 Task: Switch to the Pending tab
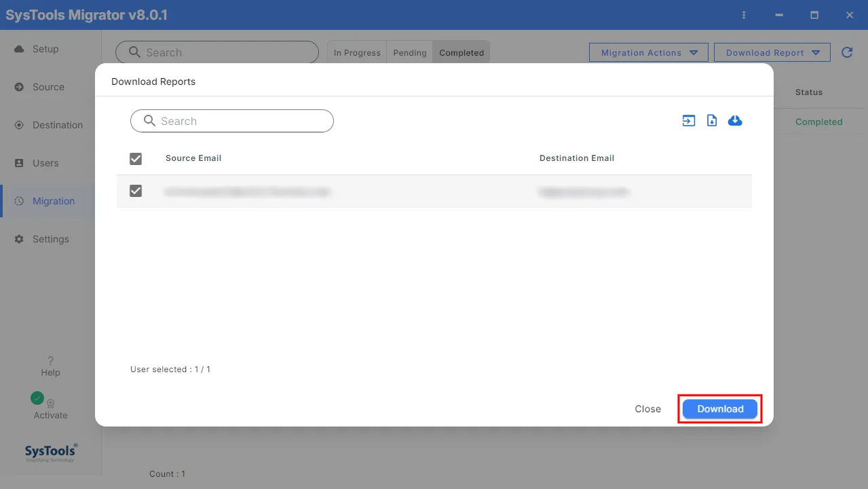[410, 52]
